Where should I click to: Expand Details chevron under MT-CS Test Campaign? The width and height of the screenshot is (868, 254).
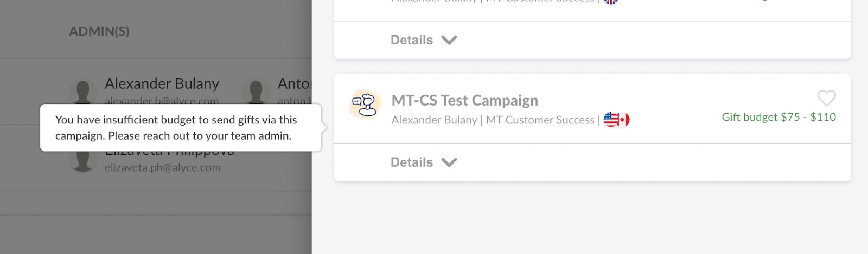coord(449,162)
